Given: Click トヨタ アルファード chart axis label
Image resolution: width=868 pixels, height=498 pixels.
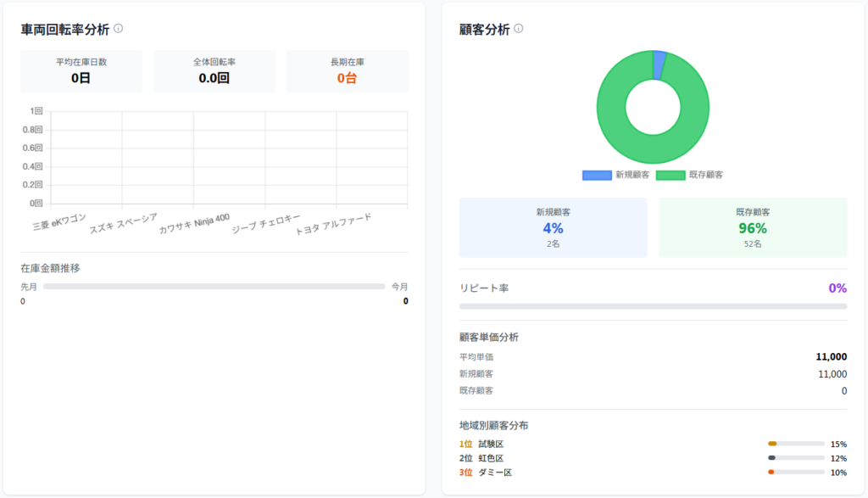Looking at the screenshot, I should click(x=333, y=224).
